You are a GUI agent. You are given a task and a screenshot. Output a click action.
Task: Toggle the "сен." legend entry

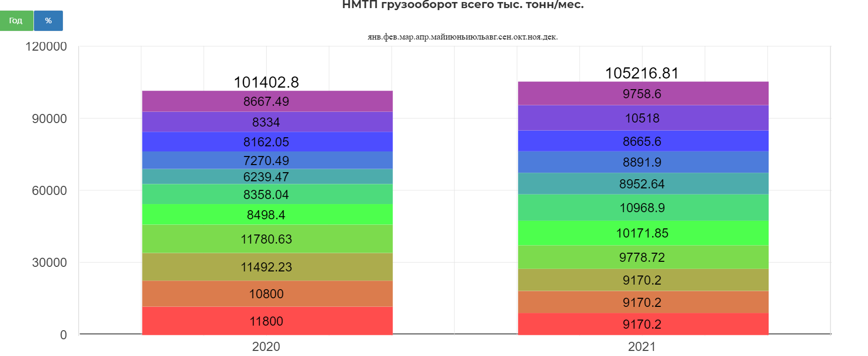(505, 37)
